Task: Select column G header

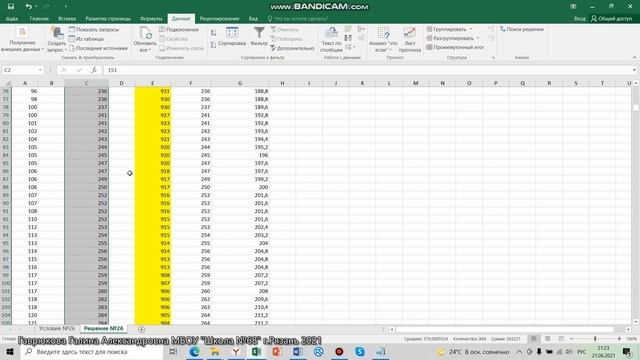Action: [240, 83]
